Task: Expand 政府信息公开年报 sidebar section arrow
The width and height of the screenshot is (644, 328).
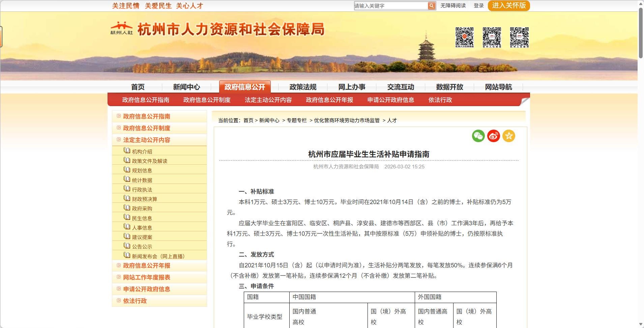Action: pyautogui.click(x=119, y=265)
